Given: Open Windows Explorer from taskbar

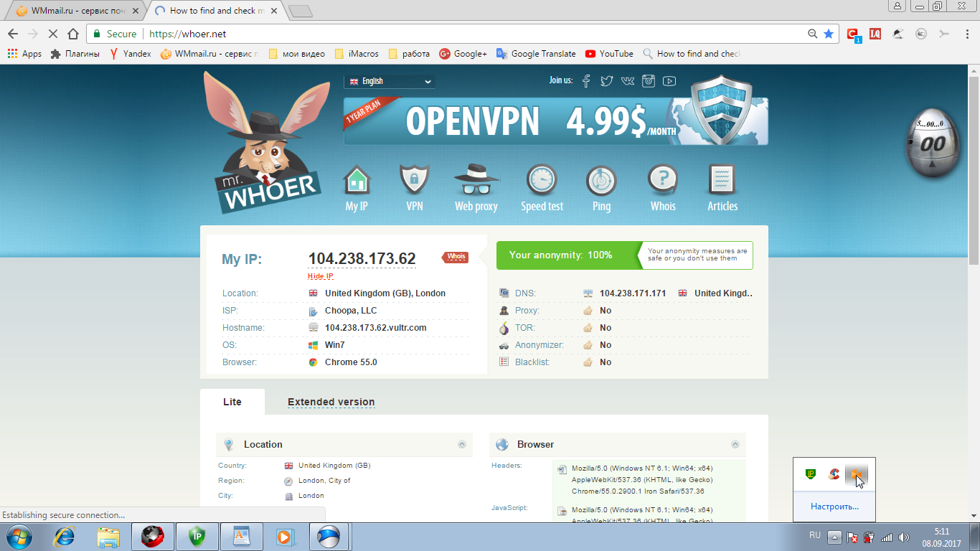Looking at the screenshot, I should [109, 537].
